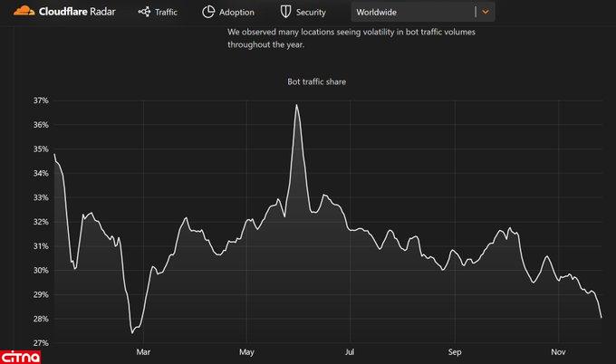Open the Adoption menu
Screen dimensions: 616x364
tap(236, 13)
